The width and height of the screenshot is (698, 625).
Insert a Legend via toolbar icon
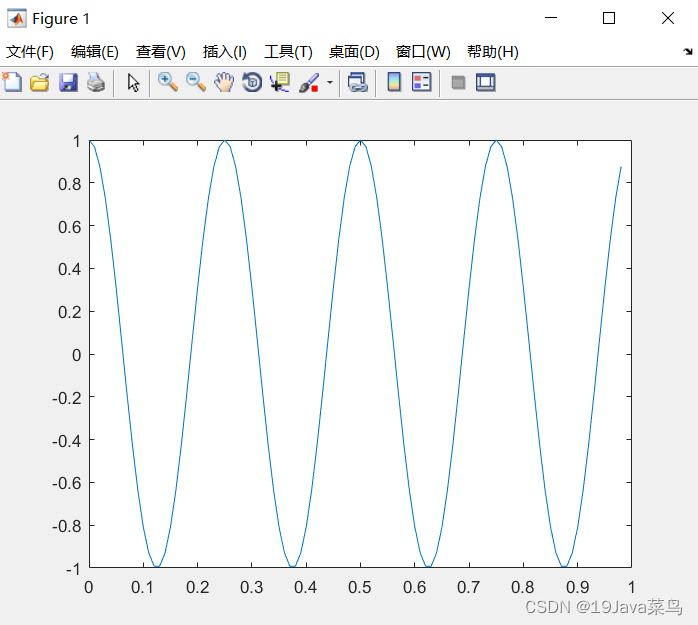tap(422, 82)
